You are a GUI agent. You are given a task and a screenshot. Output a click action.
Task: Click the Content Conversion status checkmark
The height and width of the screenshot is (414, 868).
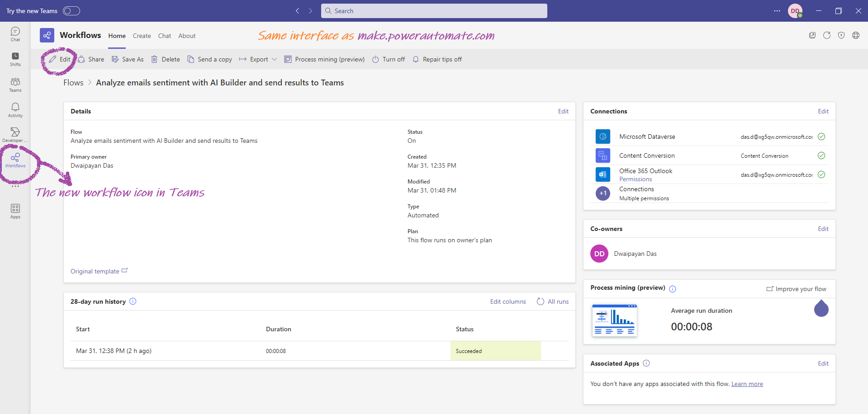(x=821, y=155)
